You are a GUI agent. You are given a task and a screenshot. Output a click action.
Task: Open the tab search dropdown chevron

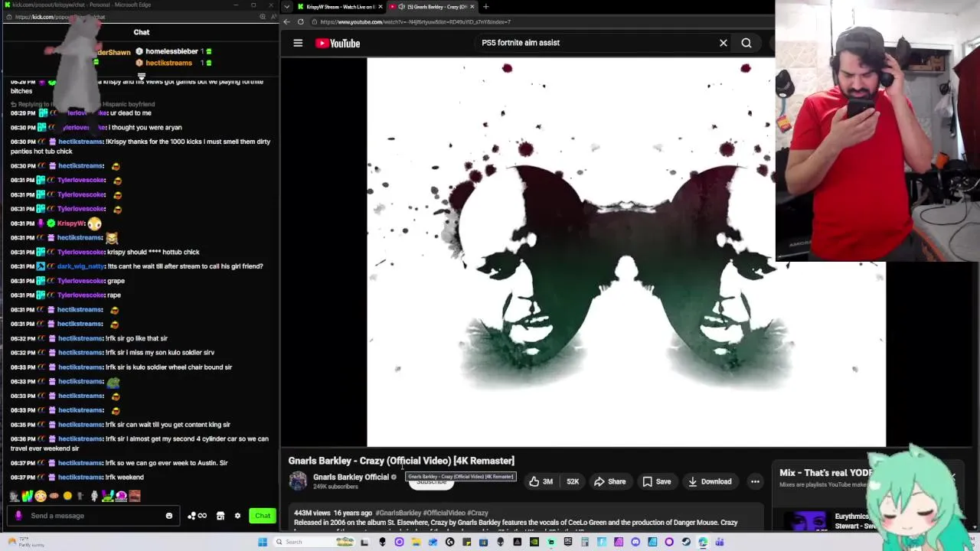(286, 7)
